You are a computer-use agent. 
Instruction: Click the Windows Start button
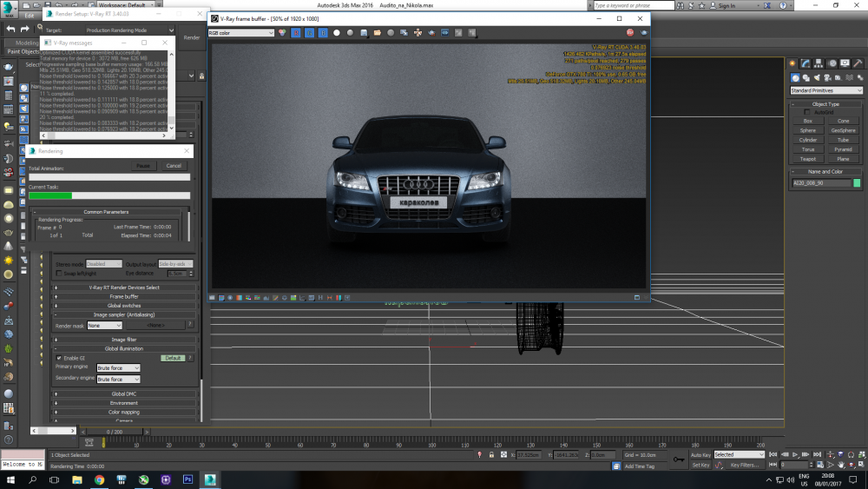click(10, 479)
